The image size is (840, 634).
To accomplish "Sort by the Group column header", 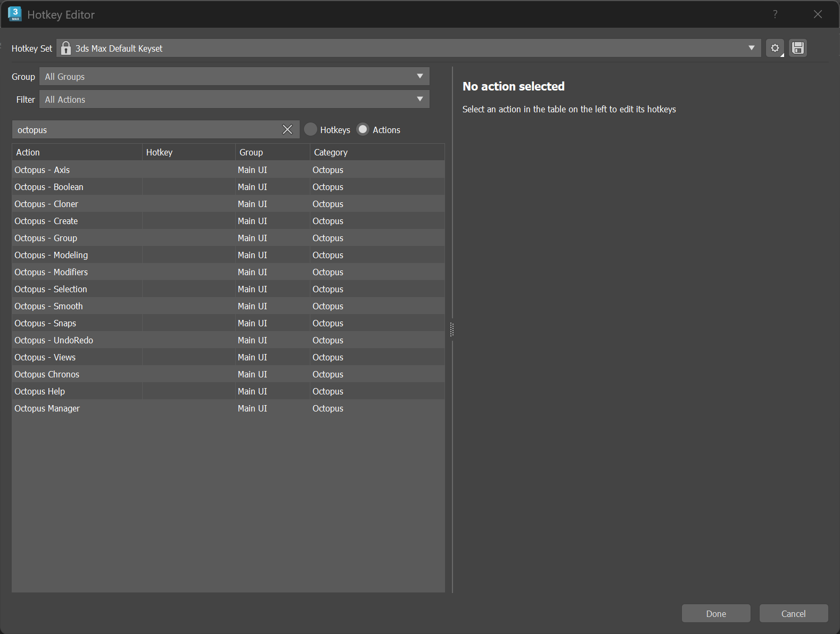I will tap(273, 152).
